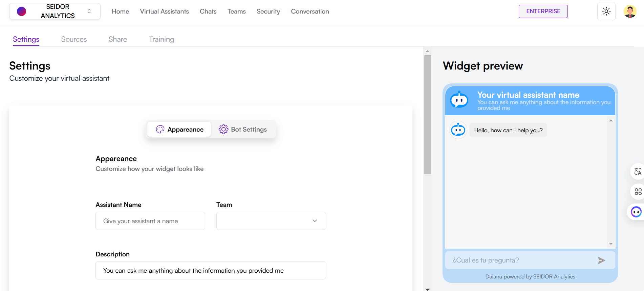Viewport: 644px width, 291px height.
Task: Click the ENTERPRISE plan button
Action: [543, 12]
